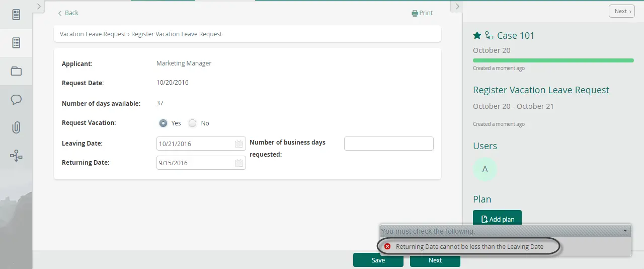Click the printer icon

click(415, 13)
